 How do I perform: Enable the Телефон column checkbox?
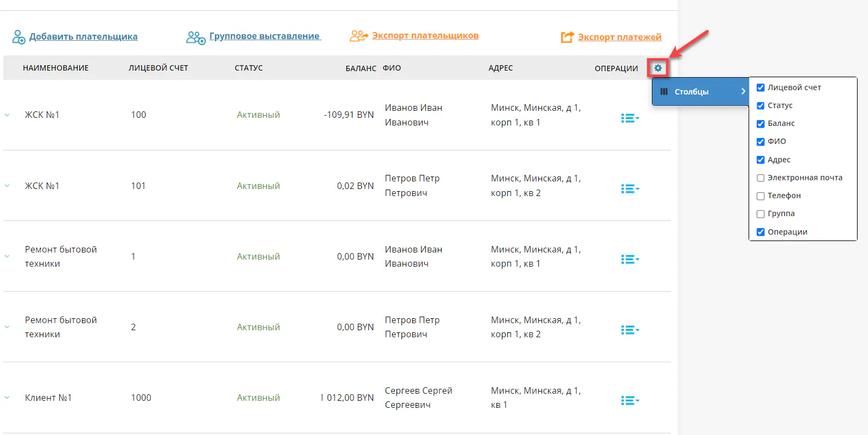pyautogui.click(x=760, y=196)
